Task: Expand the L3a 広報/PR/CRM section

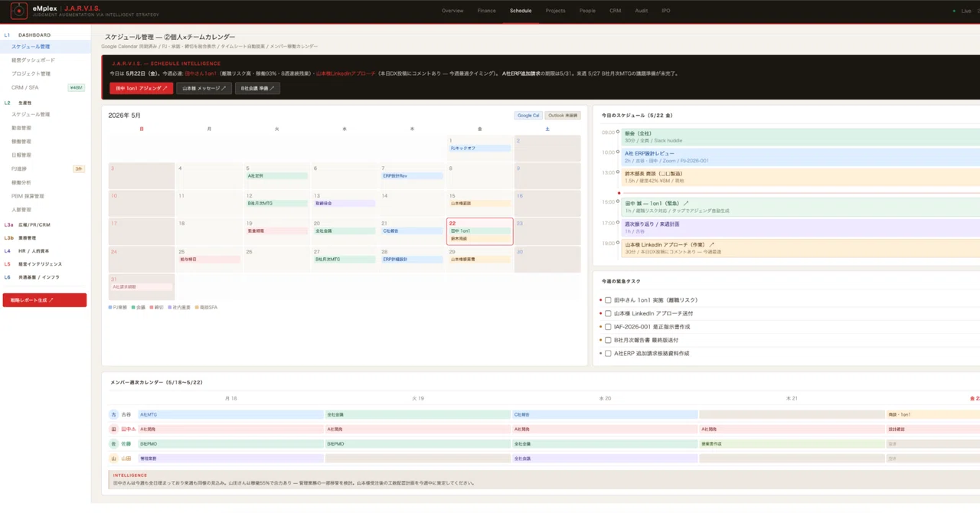Action: click(27, 225)
